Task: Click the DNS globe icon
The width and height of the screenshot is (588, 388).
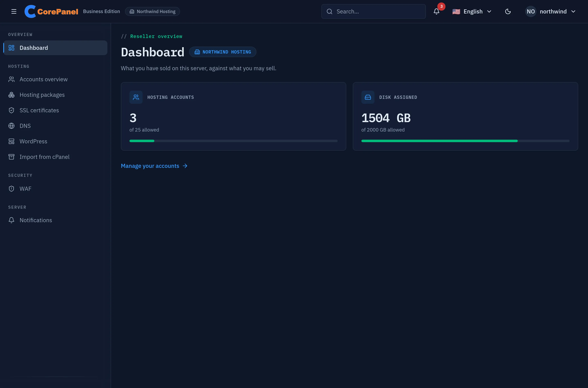Action: 11,126
